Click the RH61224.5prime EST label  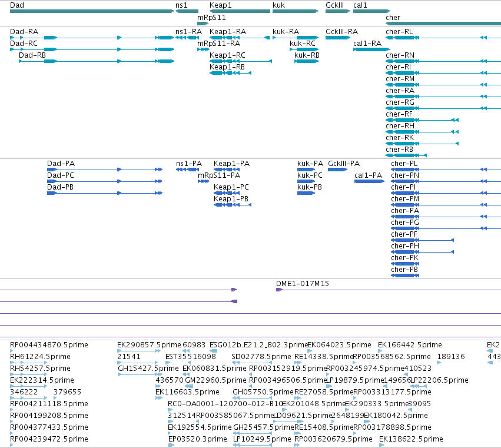click(40, 357)
